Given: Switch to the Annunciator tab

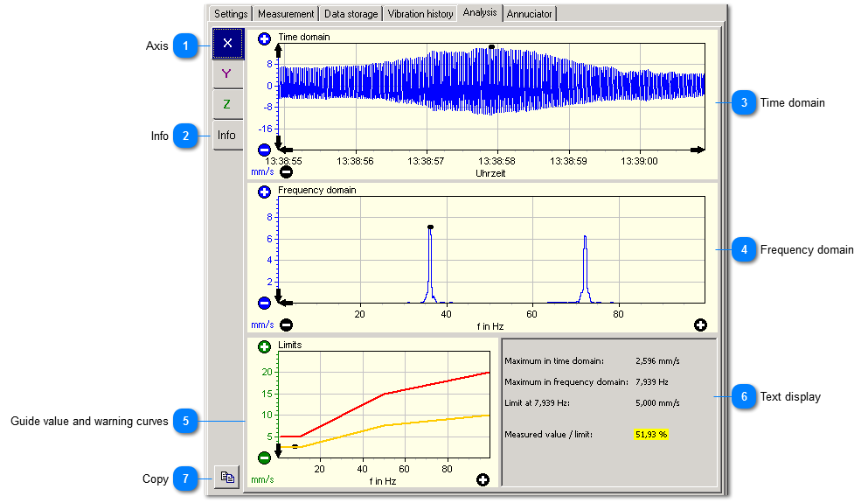Looking at the screenshot, I should point(530,14).
